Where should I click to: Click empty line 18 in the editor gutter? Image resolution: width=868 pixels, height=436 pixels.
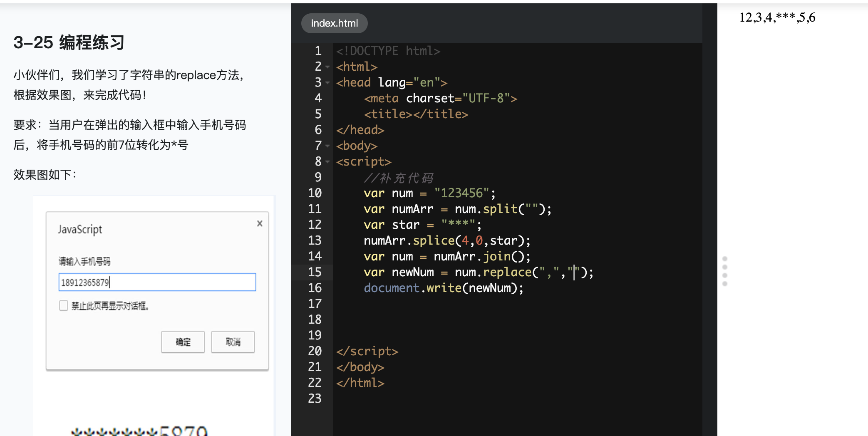[x=315, y=320]
